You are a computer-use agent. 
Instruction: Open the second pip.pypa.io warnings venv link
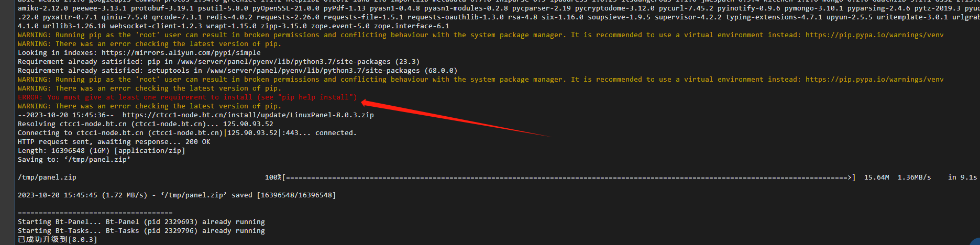pos(874,80)
